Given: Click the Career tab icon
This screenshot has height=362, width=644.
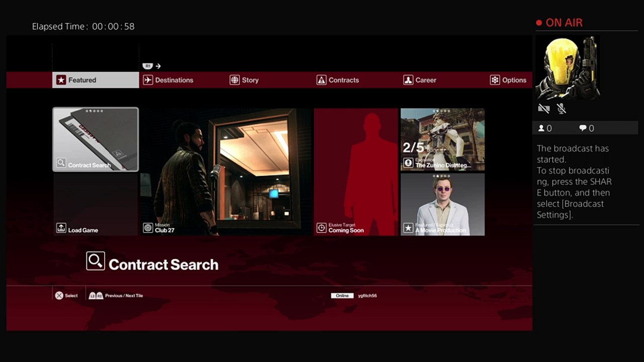Looking at the screenshot, I should coord(408,80).
